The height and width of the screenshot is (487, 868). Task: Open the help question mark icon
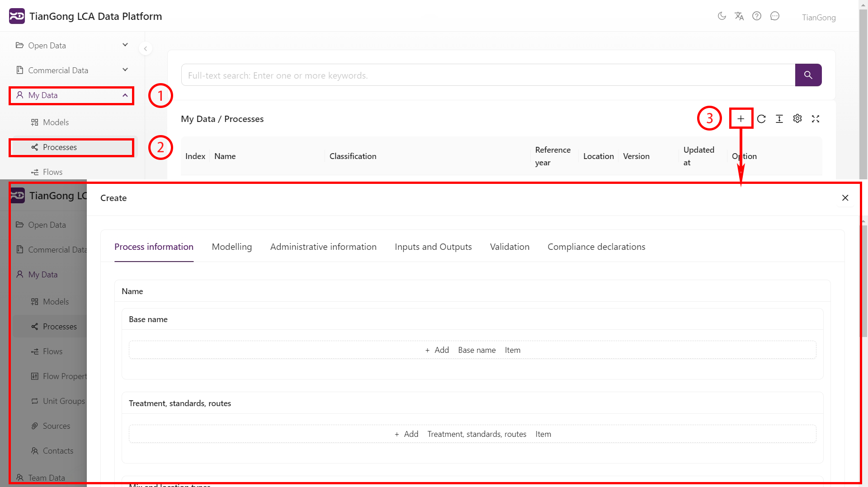pyautogui.click(x=757, y=16)
